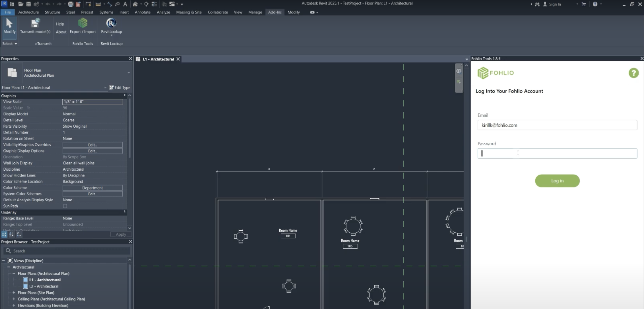Viewport: 644px width, 309px height.
Task: Collapse Floor Plans (Architectural Plan) node
Action: coord(14,274)
